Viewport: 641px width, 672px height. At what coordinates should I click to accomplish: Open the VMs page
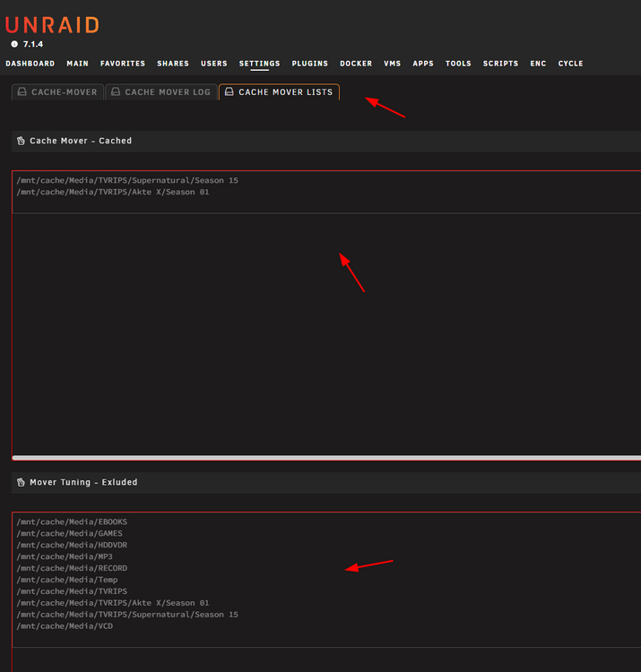point(393,64)
